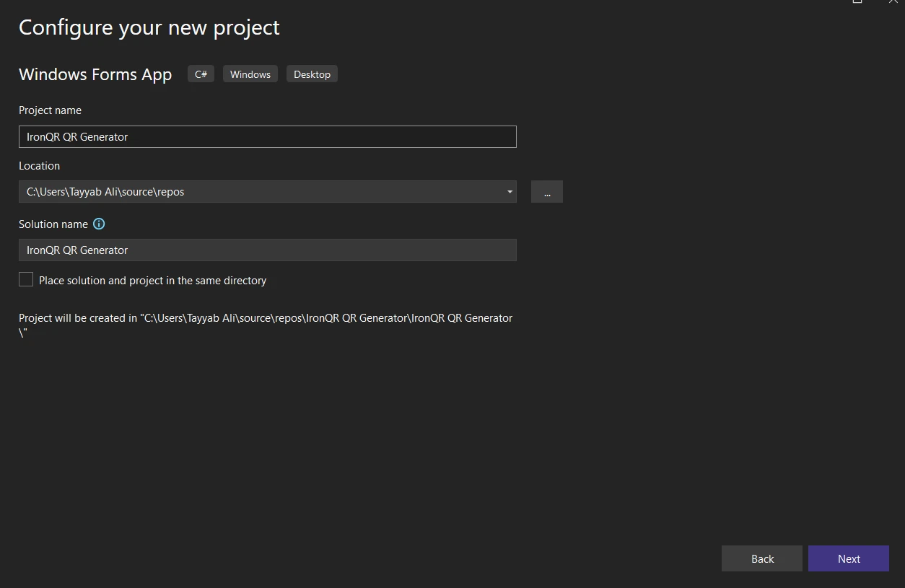The height and width of the screenshot is (588, 905).
Task: Click the Desktop project type tag
Action: pos(312,74)
